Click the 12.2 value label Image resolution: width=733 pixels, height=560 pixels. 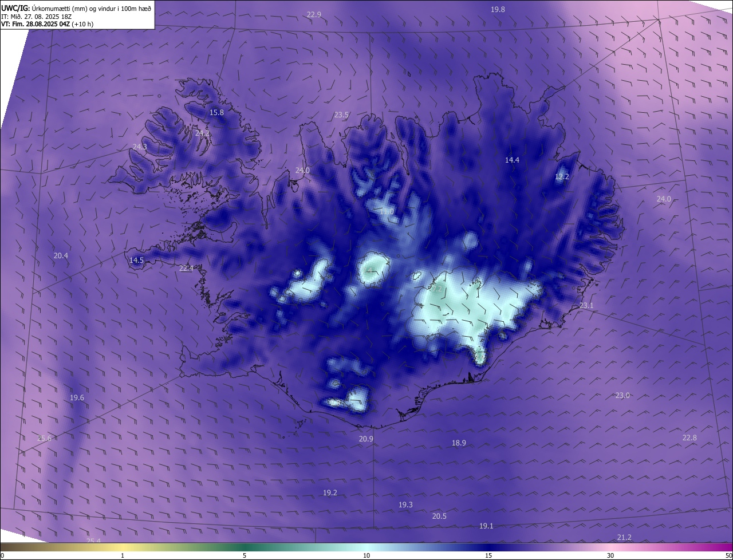click(x=562, y=177)
